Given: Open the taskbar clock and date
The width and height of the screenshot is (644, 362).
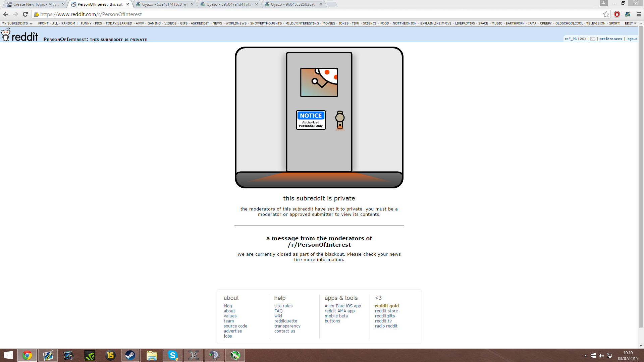Looking at the screenshot, I should coord(628,356).
